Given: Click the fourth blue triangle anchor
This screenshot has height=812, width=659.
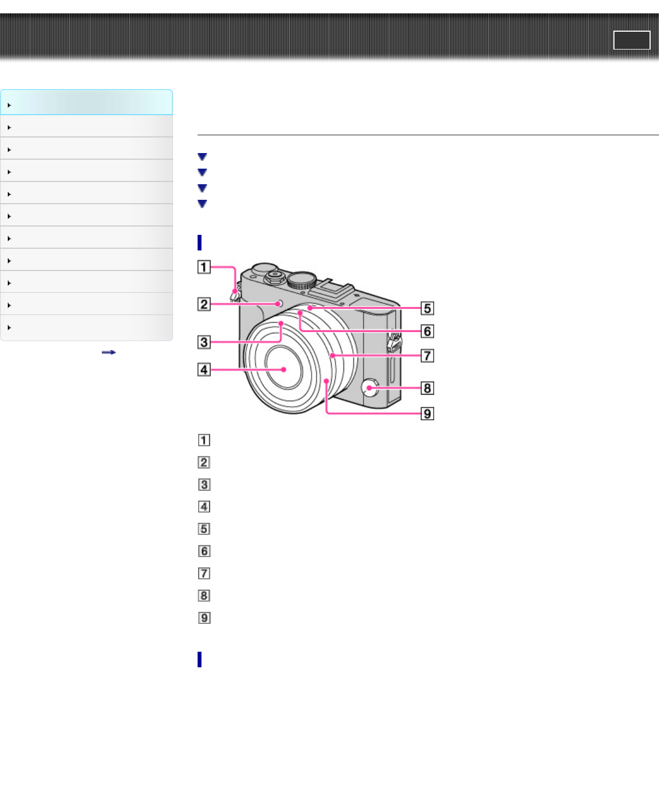Looking at the screenshot, I should point(202,204).
